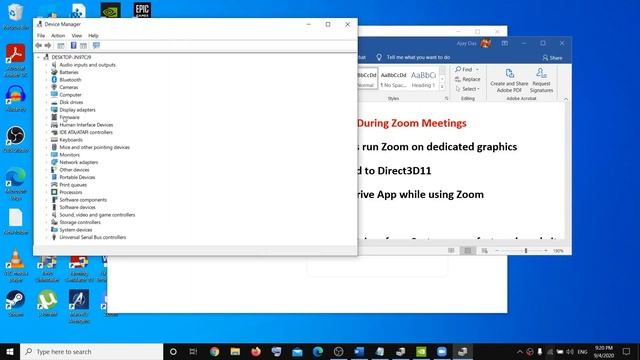Open File Explorer from the taskbar
640x360 pixels.
coord(235,351)
